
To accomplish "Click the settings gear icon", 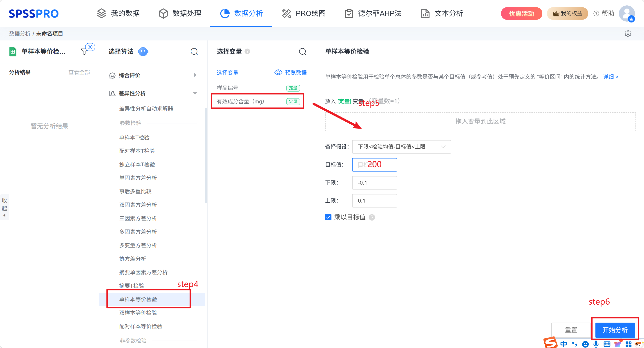I will point(628,34).
